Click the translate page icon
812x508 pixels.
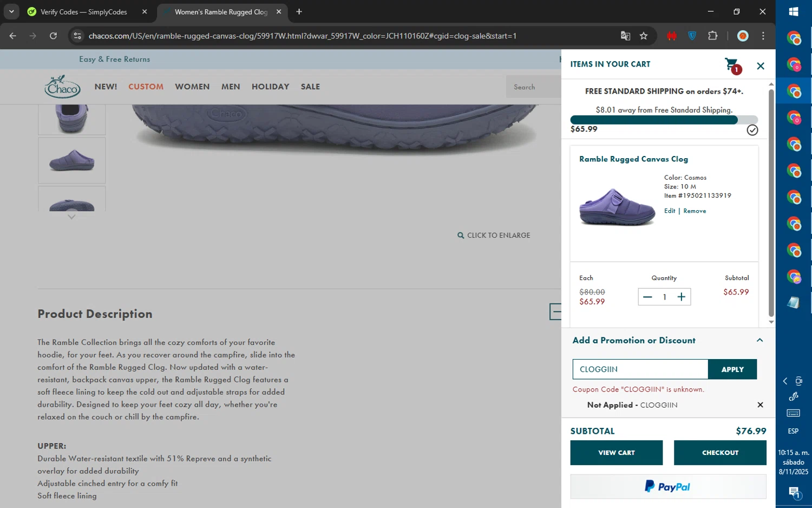pyautogui.click(x=625, y=36)
